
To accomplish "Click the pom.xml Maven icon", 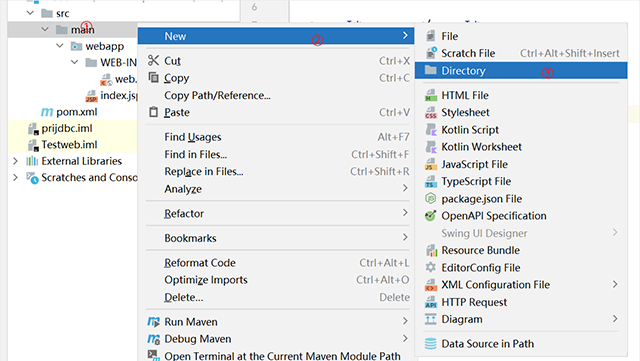I will tap(47, 112).
